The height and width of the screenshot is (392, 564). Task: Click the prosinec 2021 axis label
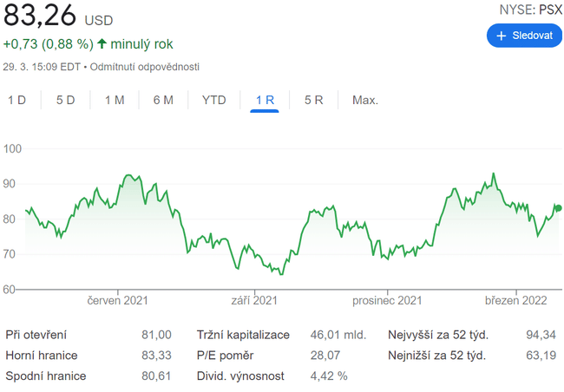pyautogui.click(x=387, y=301)
